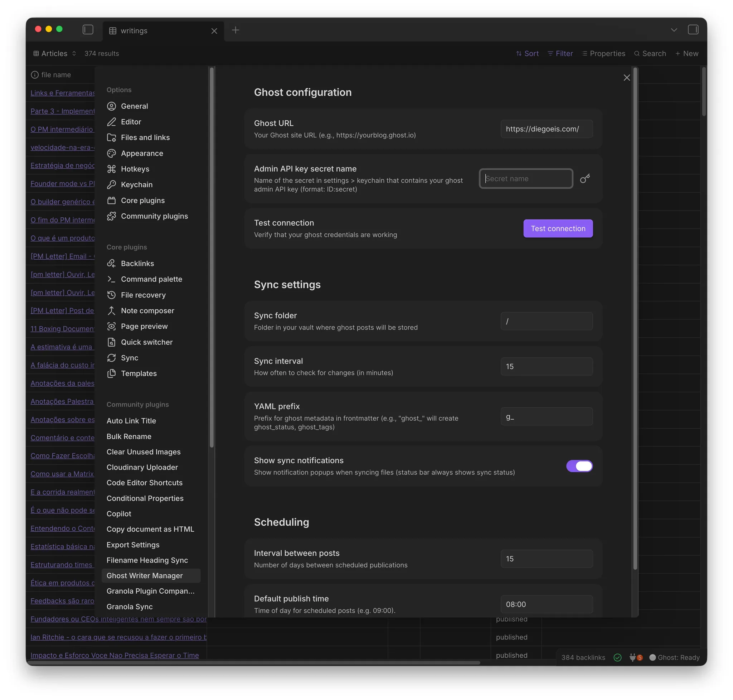The width and height of the screenshot is (733, 700).
Task: Open General settings
Action: click(151, 106)
